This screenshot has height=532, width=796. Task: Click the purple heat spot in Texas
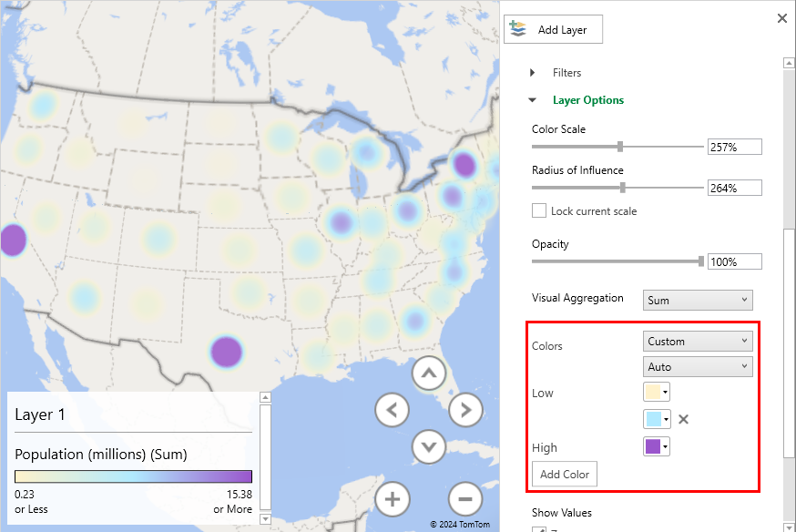(226, 352)
